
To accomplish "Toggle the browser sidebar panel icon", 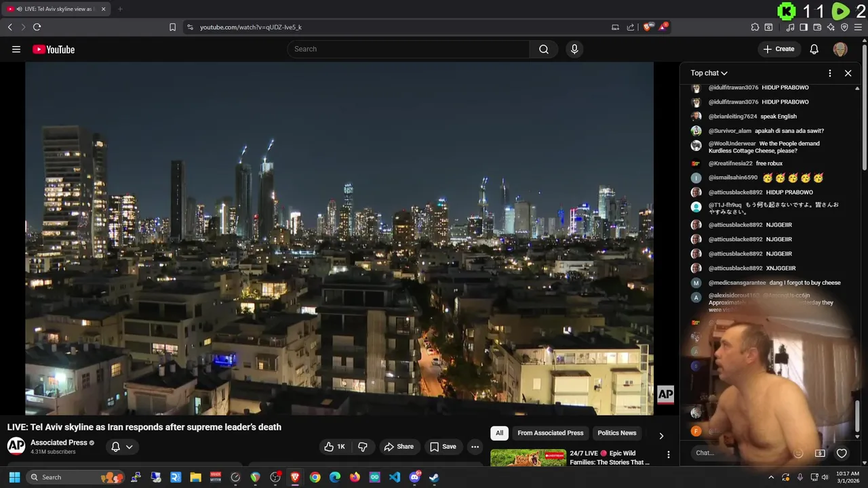I will click(x=804, y=27).
